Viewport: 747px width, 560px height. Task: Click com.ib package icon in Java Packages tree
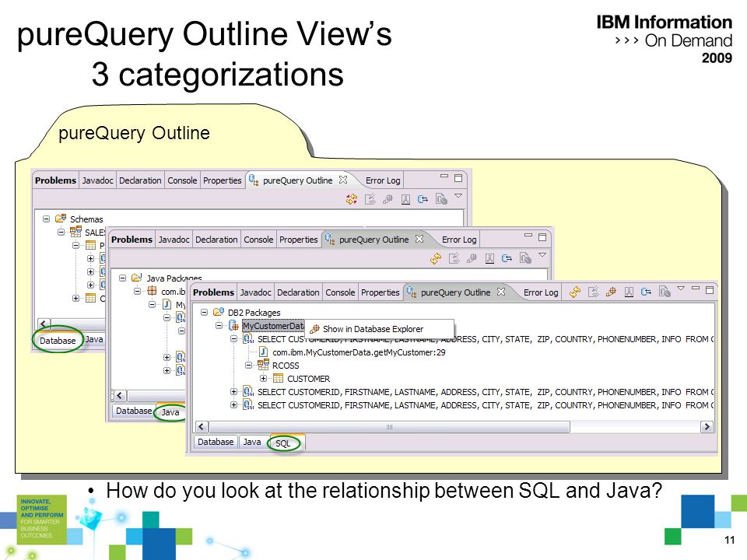click(x=152, y=290)
